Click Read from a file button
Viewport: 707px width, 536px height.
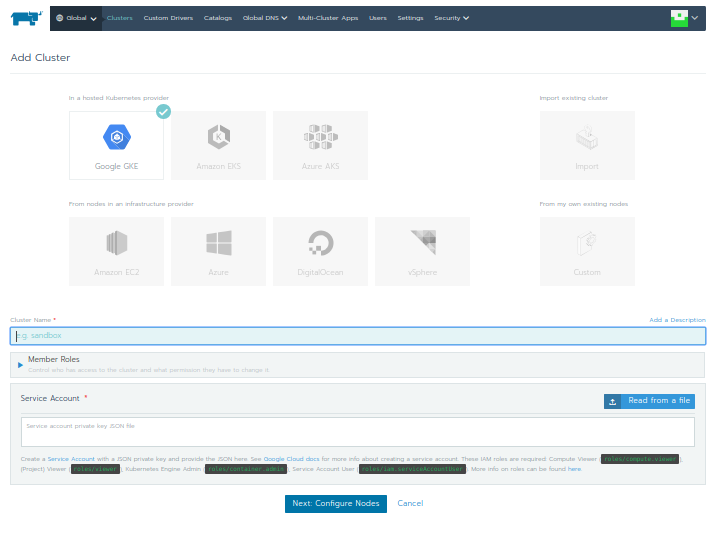tap(649, 401)
